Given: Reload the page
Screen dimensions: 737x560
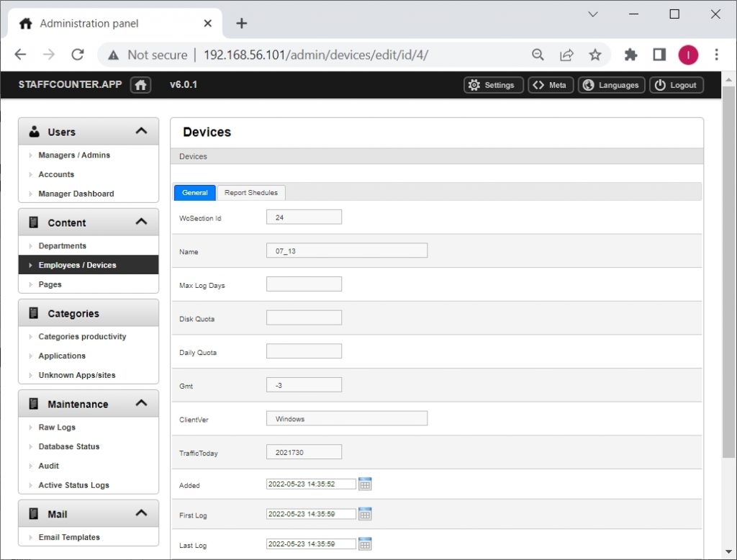Looking at the screenshot, I should (x=78, y=55).
